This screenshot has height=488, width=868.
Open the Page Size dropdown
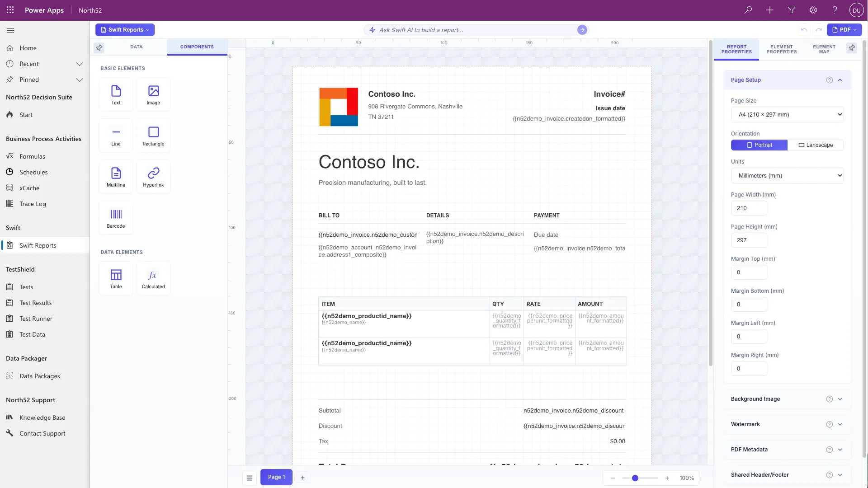point(787,115)
